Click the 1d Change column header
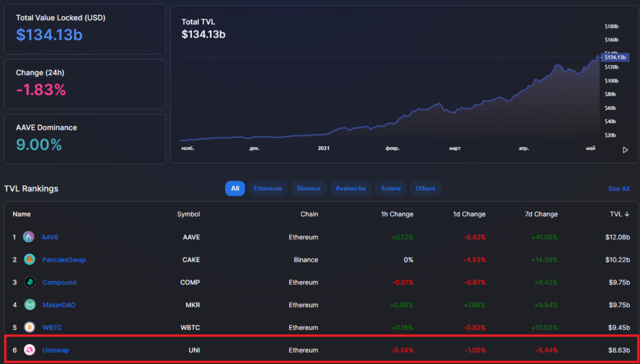 (469, 214)
